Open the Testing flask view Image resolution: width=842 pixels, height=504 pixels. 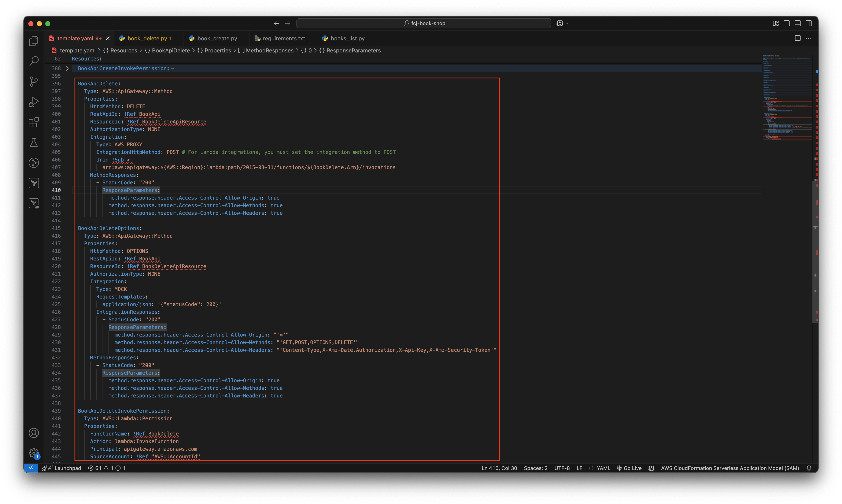[x=34, y=143]
